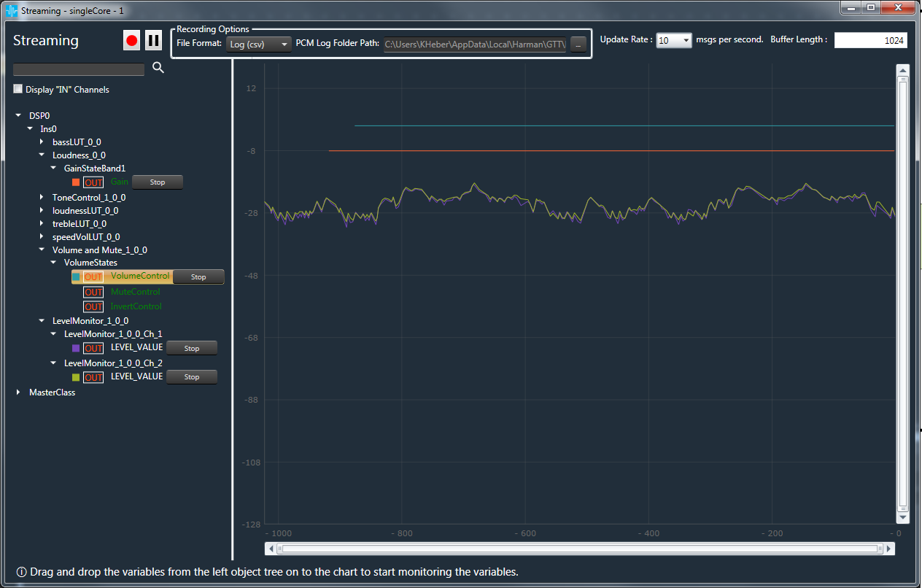Image resolution: width=922 pixels, height=588 pixels.
Task: Click the variable search text box
Action: click(79, 69)
